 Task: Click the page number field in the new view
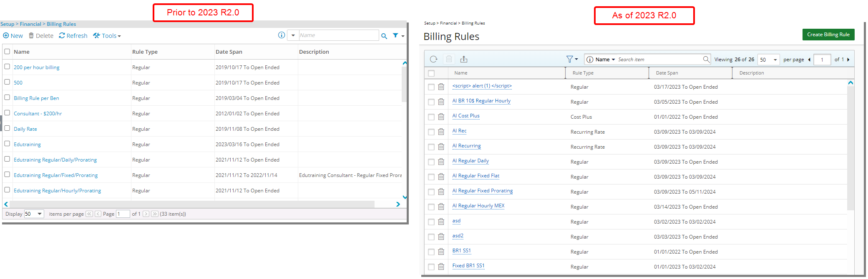point(822,60)
